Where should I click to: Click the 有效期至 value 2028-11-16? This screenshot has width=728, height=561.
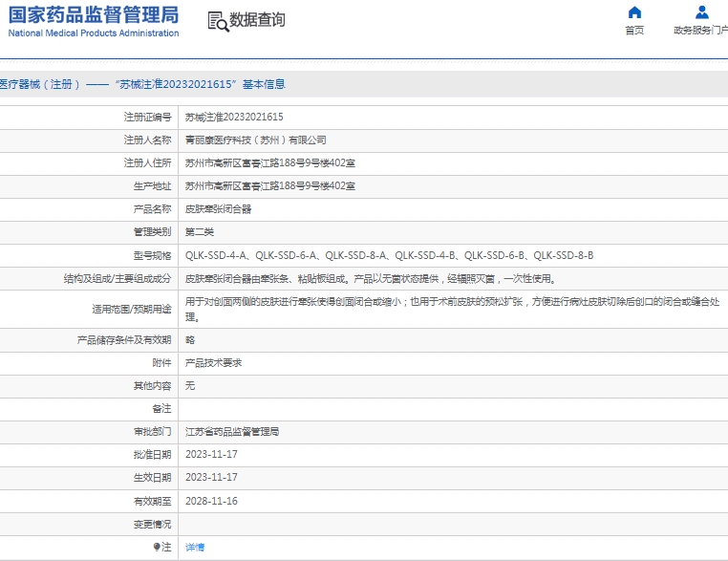211,501
